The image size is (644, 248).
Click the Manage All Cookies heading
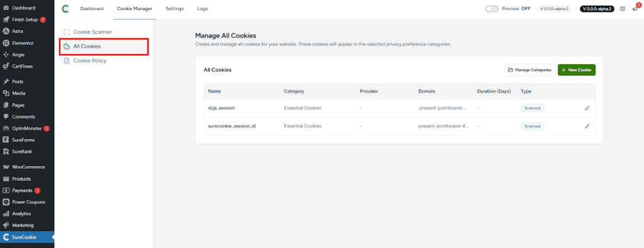226,36
